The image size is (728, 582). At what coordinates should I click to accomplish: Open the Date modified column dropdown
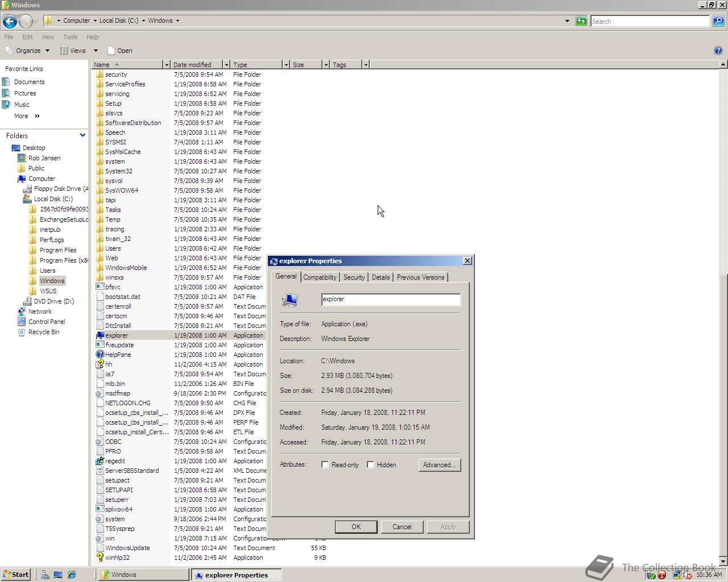pos(226,65)
